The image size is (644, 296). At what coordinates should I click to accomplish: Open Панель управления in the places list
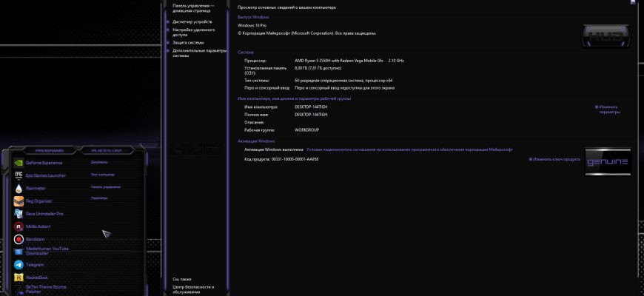point(106,186)
